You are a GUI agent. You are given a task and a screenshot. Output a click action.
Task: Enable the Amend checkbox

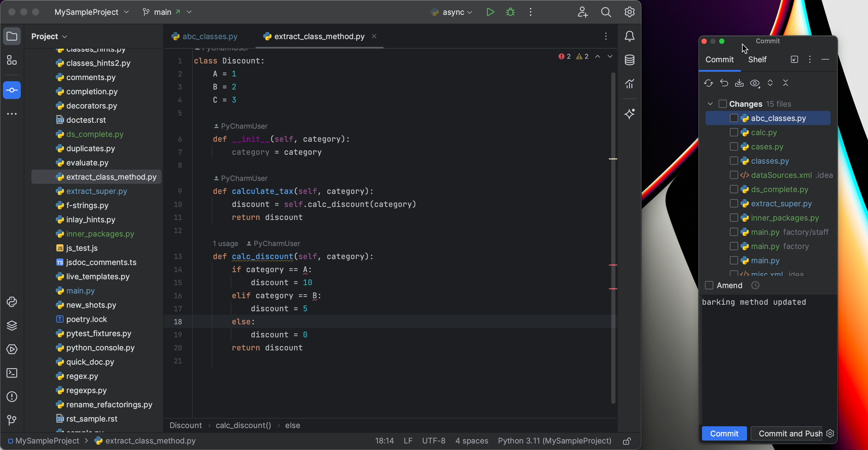click(709, 286)
